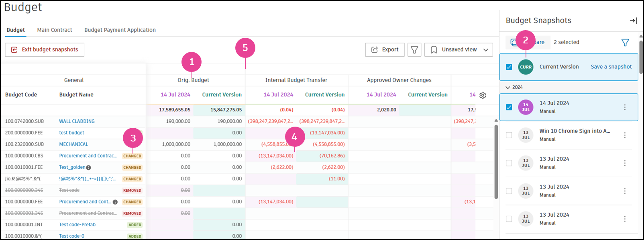Click 14 Jul 2024 under Internal Budget Transfer
The image size is (644, 240).
pyautogui.click(x=278, y=95)
